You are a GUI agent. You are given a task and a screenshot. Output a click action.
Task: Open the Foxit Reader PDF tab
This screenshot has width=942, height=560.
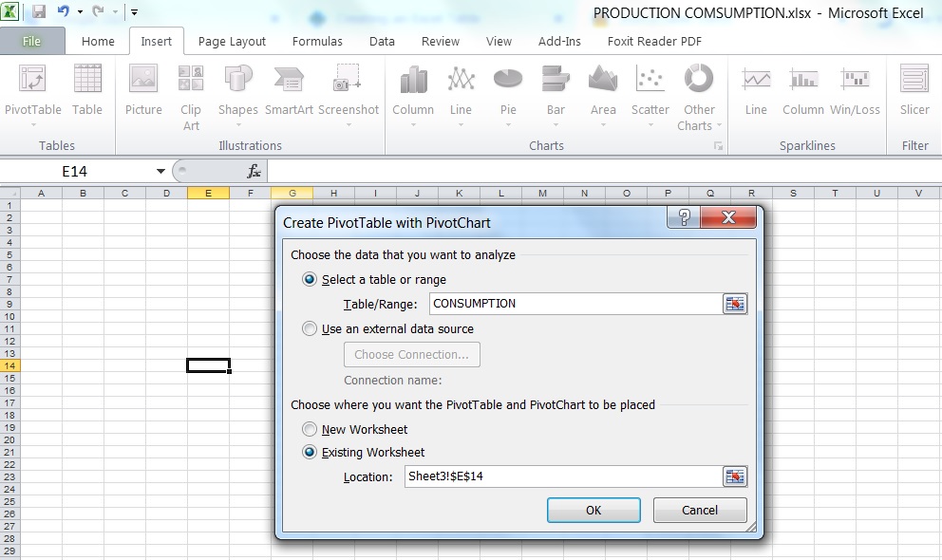[654, 42]
